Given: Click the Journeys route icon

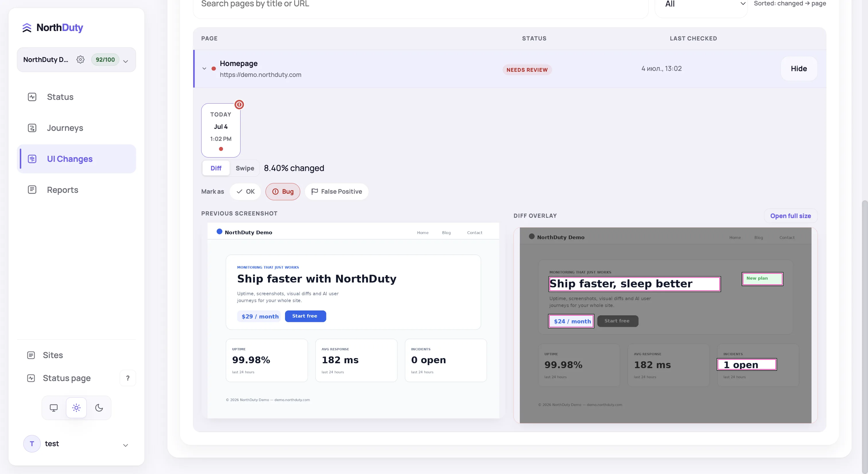Looking at the screenshot, I should [32, 128].
